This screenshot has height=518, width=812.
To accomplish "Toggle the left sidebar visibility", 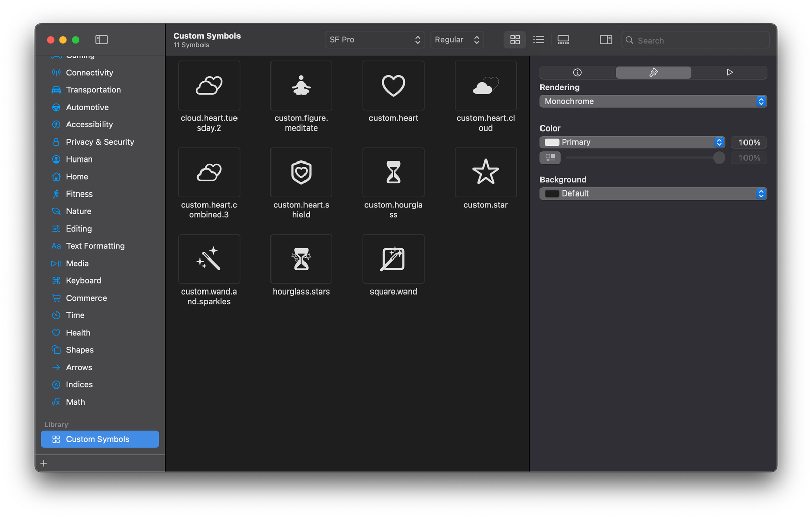I will [x=101, y=39].
